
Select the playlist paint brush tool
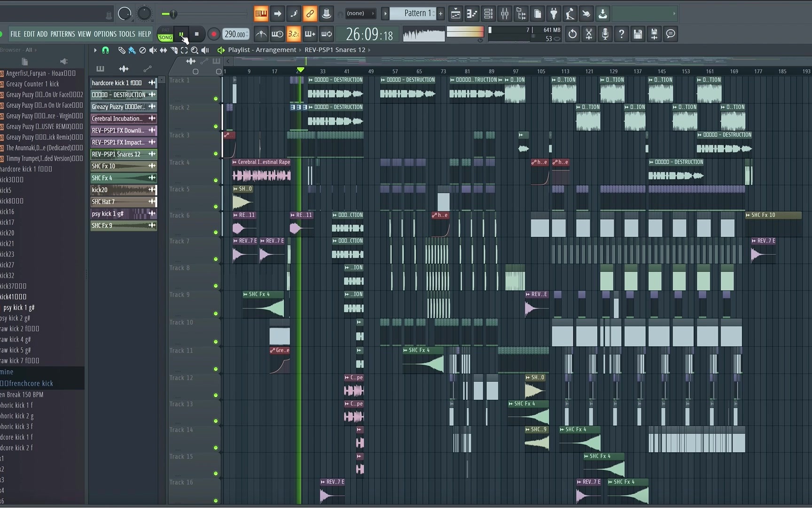(132, 50)
